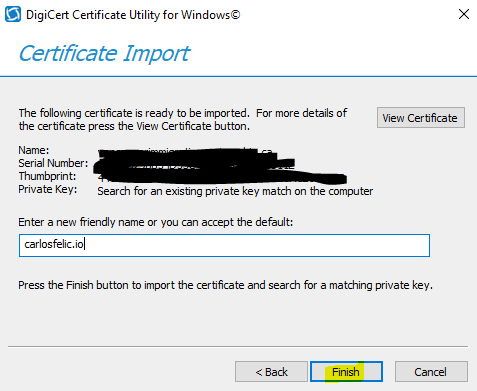Select the Private Key: label
Image resolution: width=477 pixels, height=391 pixels.
[x=48, y=189]
